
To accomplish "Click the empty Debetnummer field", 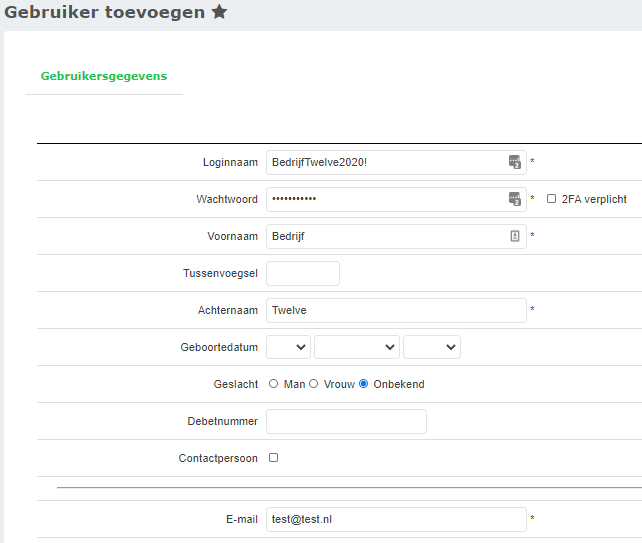I will 346,421.
